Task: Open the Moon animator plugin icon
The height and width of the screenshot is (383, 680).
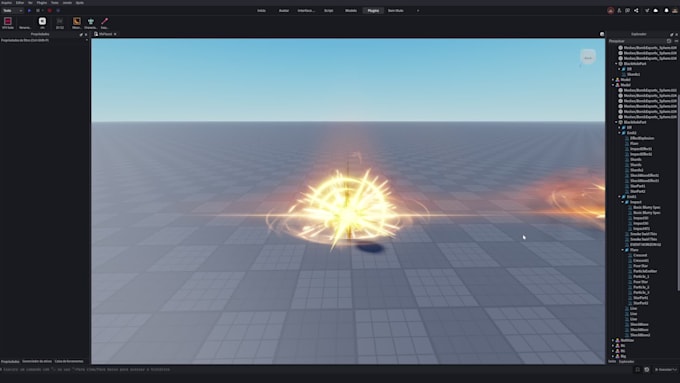Action: pos(77,23)
